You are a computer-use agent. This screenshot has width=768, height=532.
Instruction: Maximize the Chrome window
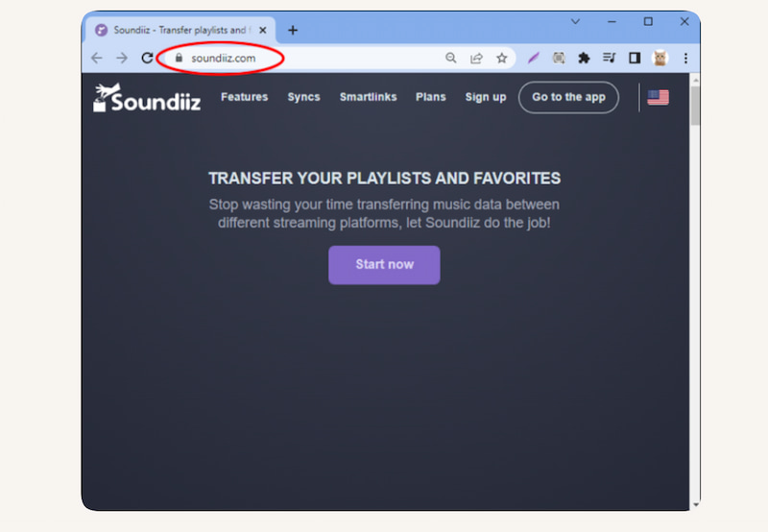[648, 21]
